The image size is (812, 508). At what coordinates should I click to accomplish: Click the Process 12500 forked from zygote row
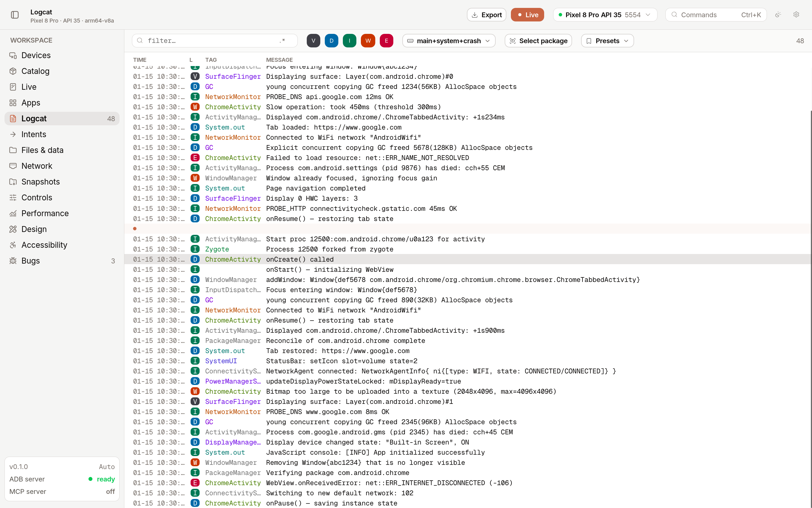point(467,249)
